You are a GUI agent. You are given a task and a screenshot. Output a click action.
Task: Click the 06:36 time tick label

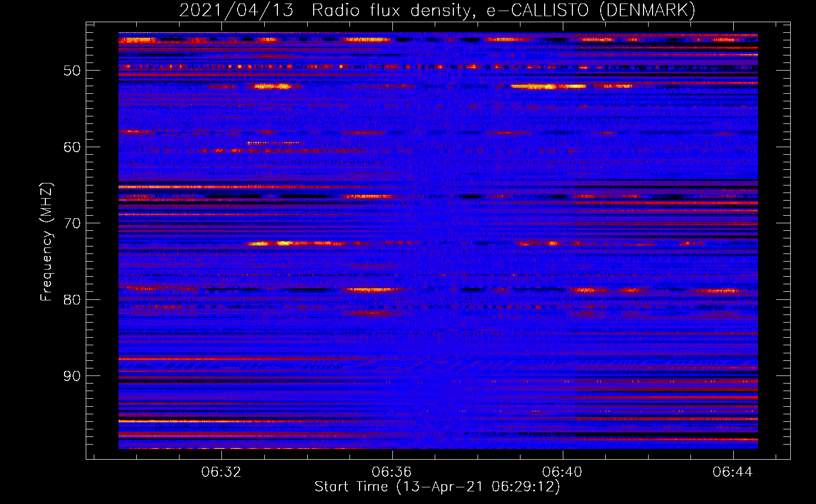(392, 472)
